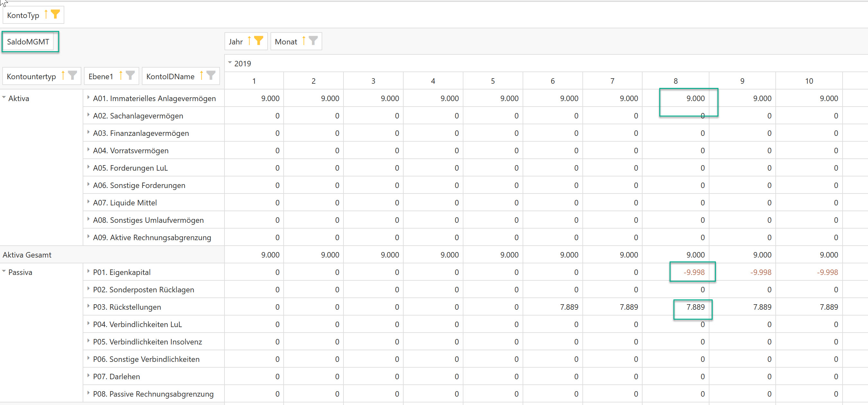Expand the P03. Rückstellungen row

[x=88, y=306]
